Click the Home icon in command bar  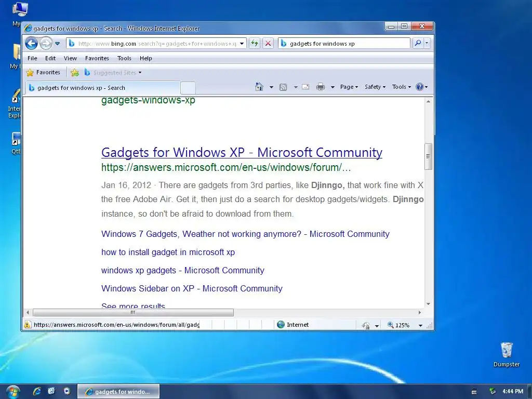259,87
